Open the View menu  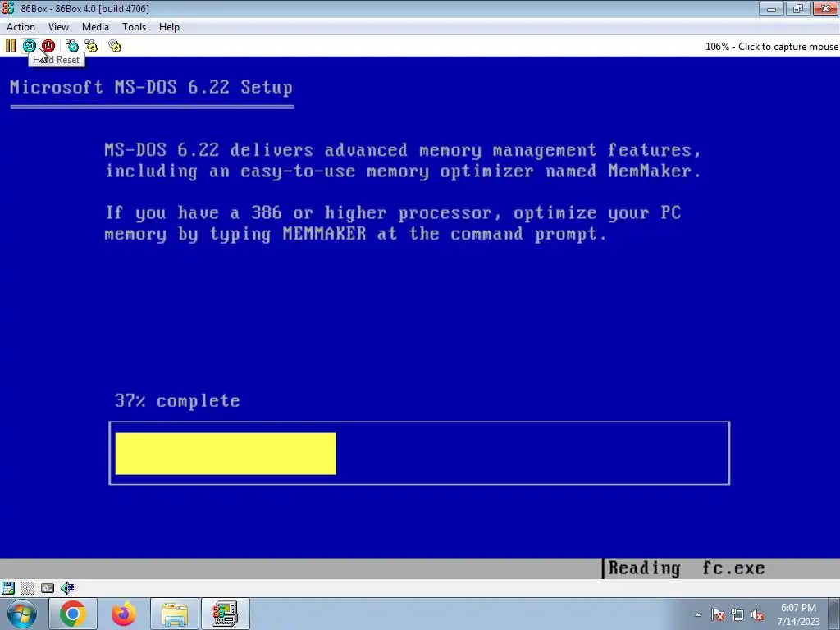click(x=58, y=27)
